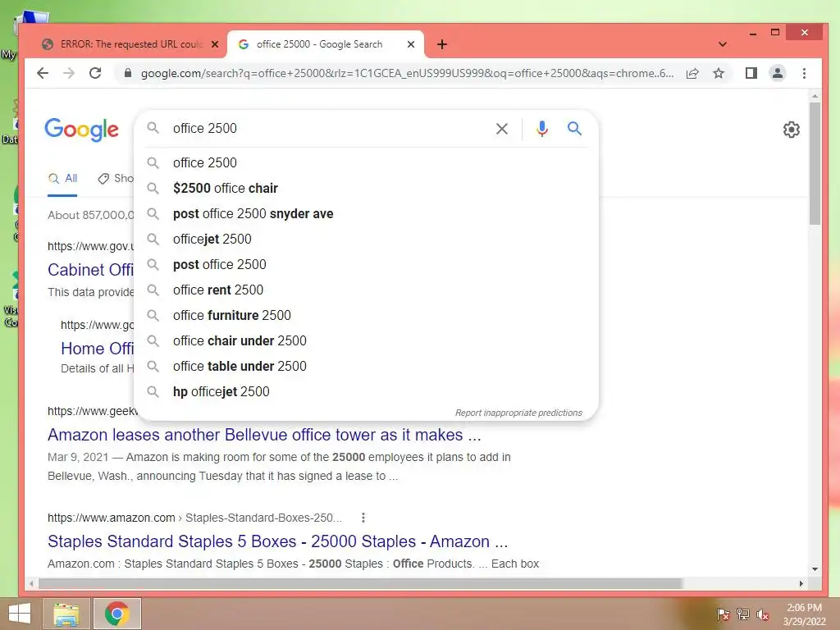840x630 pixels.
Task: Open the Windows Start button
Action: point(20,614)
